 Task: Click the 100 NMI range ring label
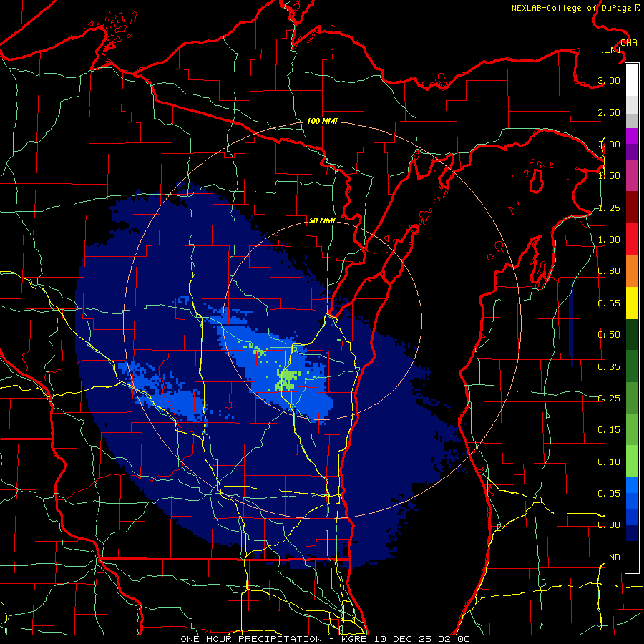(x=322, y=121)
